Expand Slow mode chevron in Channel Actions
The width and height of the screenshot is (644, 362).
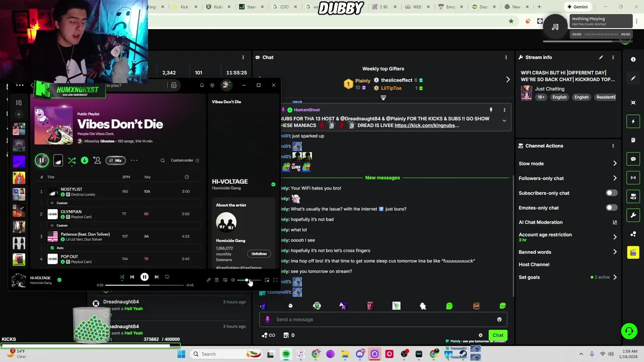[615, 163]
